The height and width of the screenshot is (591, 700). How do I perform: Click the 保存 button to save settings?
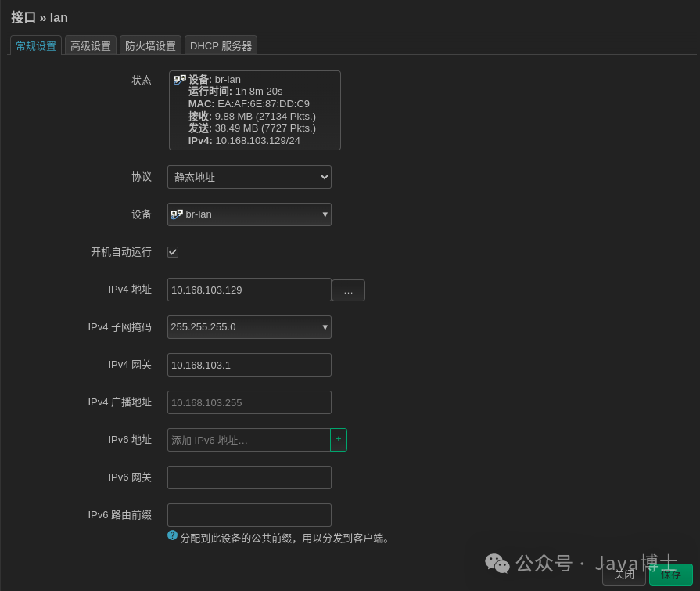pyautogui.click(x=670, y=574)
